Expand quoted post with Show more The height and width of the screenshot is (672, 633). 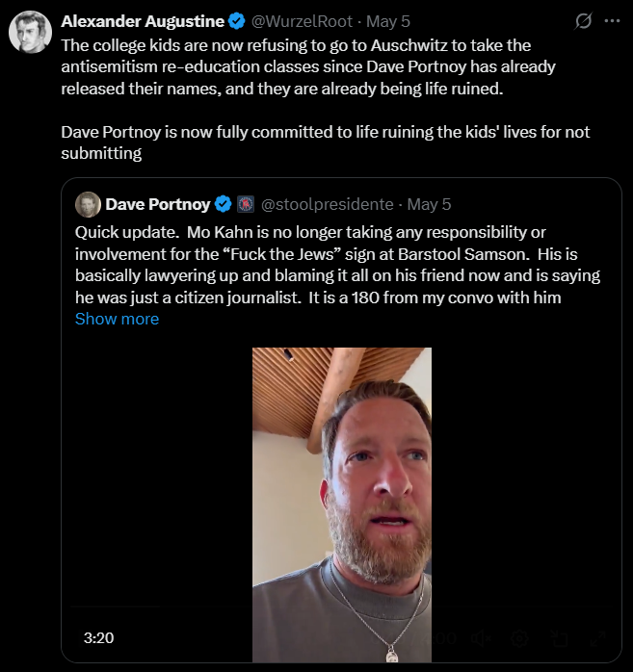(117, 319)
